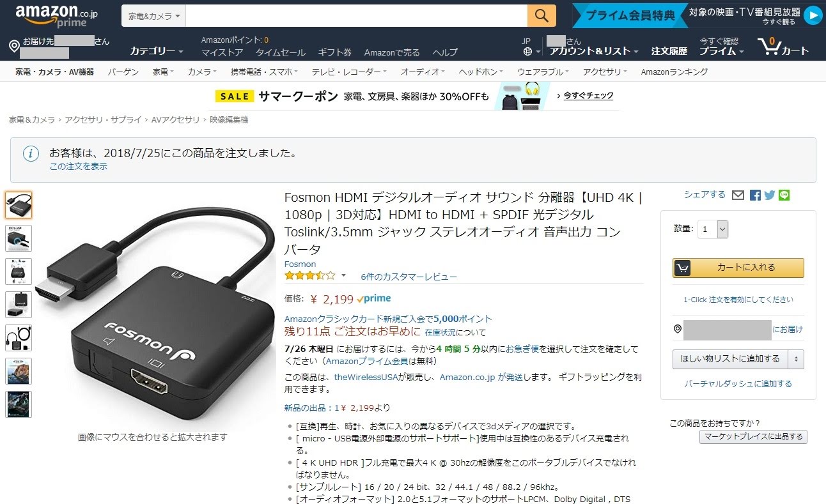Share product via email envelope icon

(738, 195)
